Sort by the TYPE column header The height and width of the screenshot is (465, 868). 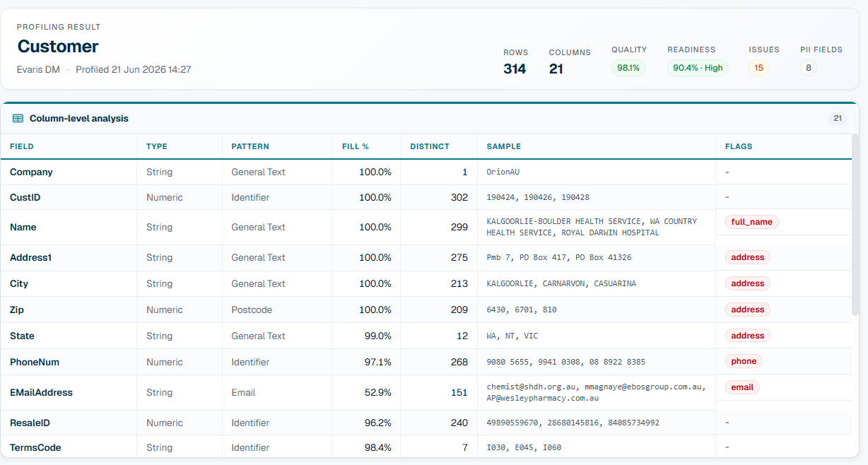pos(157,147)
